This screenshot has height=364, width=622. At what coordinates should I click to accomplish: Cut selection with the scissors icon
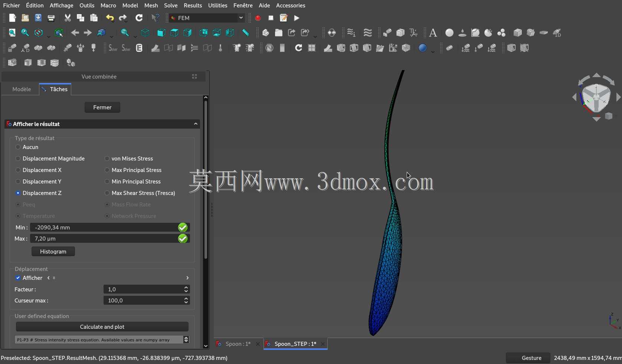(x=68, y=18)
